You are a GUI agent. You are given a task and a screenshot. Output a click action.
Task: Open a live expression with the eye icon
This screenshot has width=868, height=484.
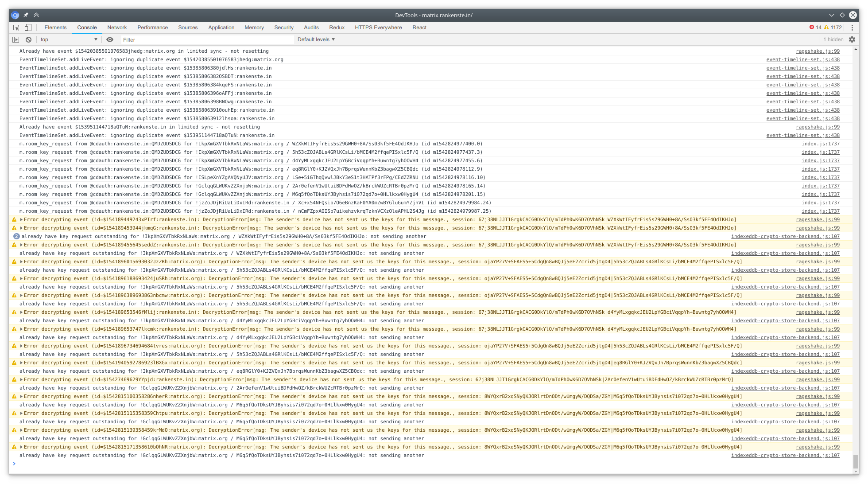point(110,39)
